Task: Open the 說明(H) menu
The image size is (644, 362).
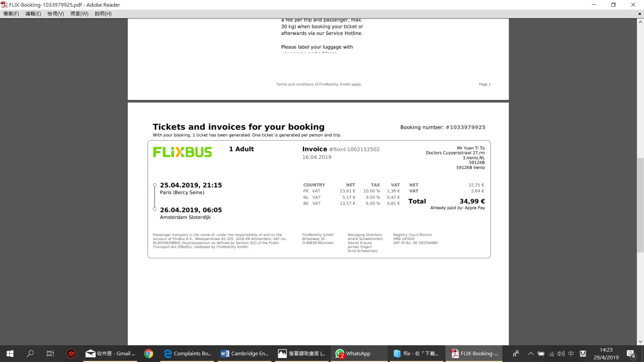Action: (103, 14)
